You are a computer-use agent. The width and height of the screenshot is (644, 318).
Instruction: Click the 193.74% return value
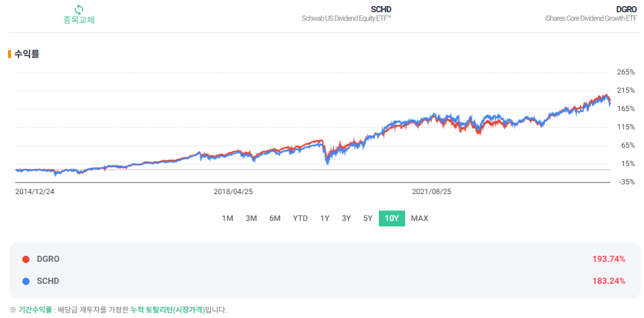click(609, 259)
